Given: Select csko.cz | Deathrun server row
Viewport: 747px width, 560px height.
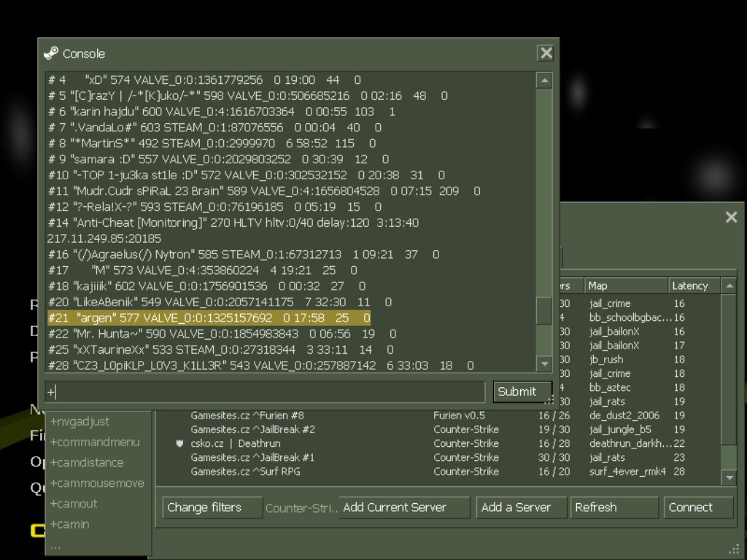Looking at the screenshot, I should (x=438, y=443).
